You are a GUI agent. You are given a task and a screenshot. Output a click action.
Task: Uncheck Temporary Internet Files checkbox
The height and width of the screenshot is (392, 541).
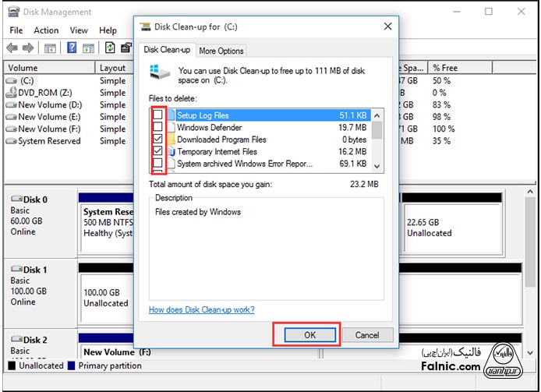click(158, 151)
